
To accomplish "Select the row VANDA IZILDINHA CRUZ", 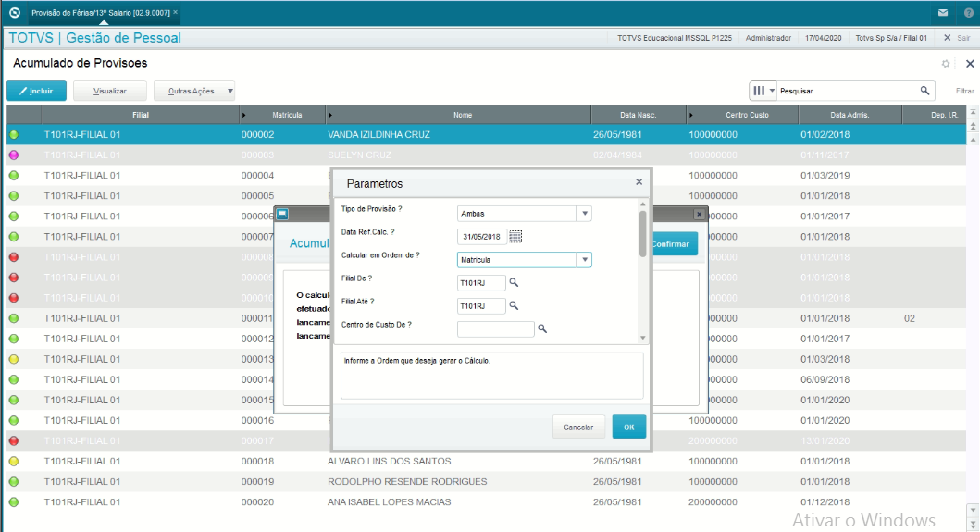I will pos(486,134).
